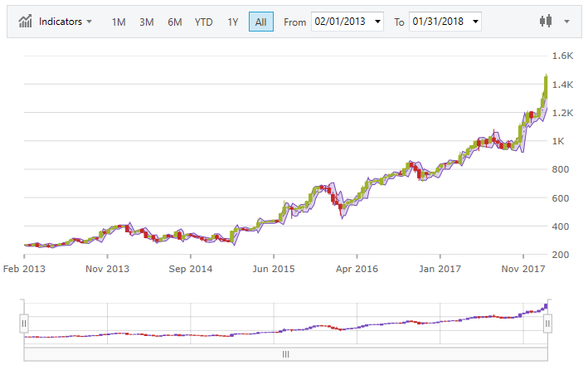
Task: Click the Indicators chart icon
Action: [26, 22]
